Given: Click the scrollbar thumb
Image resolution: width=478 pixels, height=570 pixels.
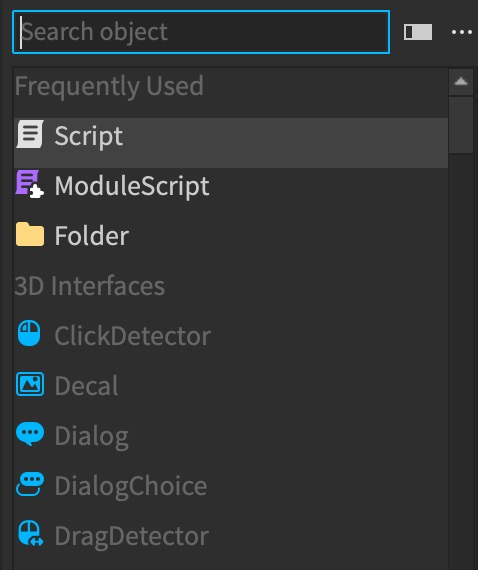Looking at the screenshot, I should [x=461, y=125].
